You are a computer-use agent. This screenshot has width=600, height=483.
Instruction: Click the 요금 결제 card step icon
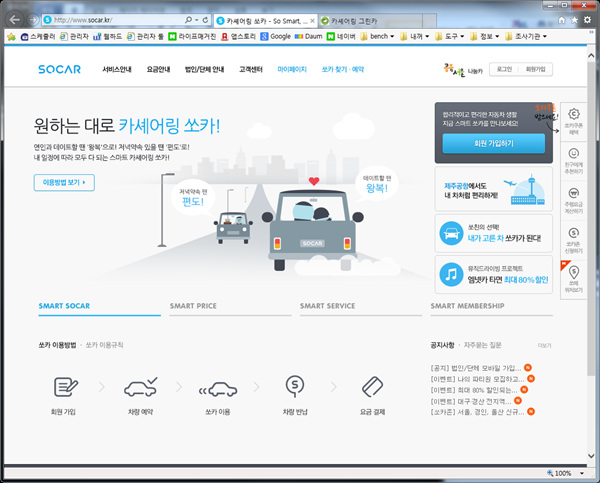[372, 387]
